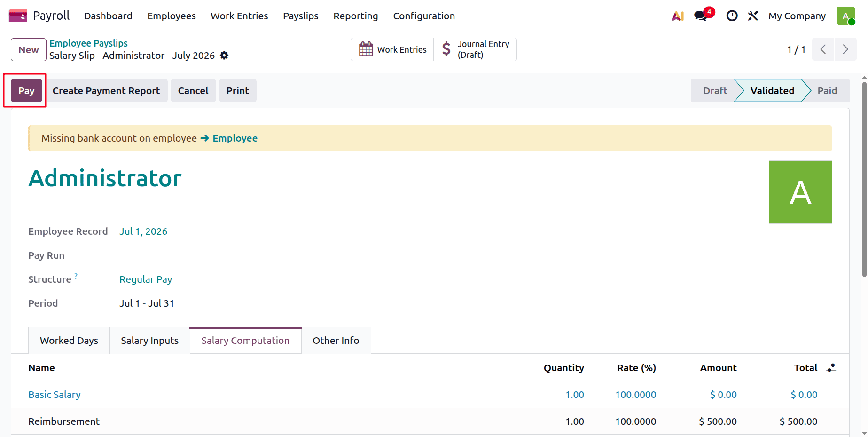Open column options adjust icon in table

point(831,368)
